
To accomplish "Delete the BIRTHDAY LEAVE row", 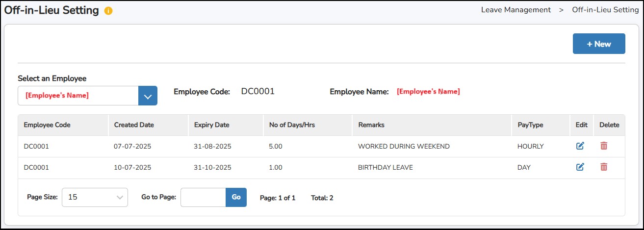I will [x=604, y=167].
